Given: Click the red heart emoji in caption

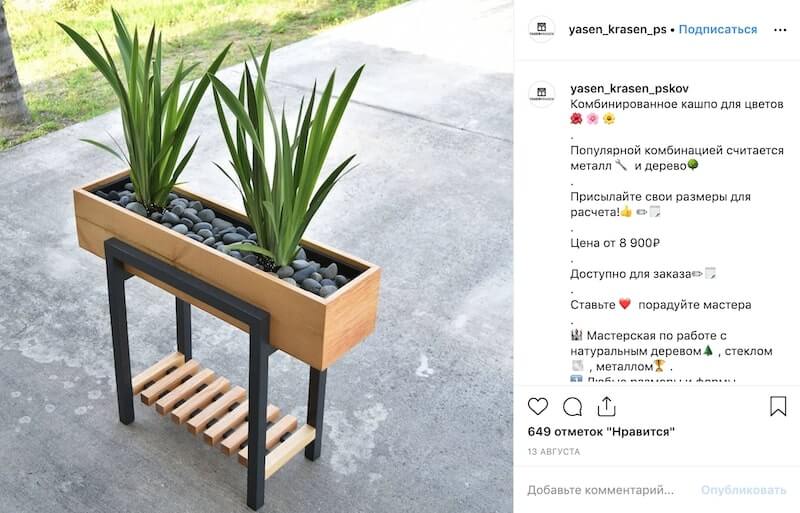Looking at the screenshot, I should [625, 304].
